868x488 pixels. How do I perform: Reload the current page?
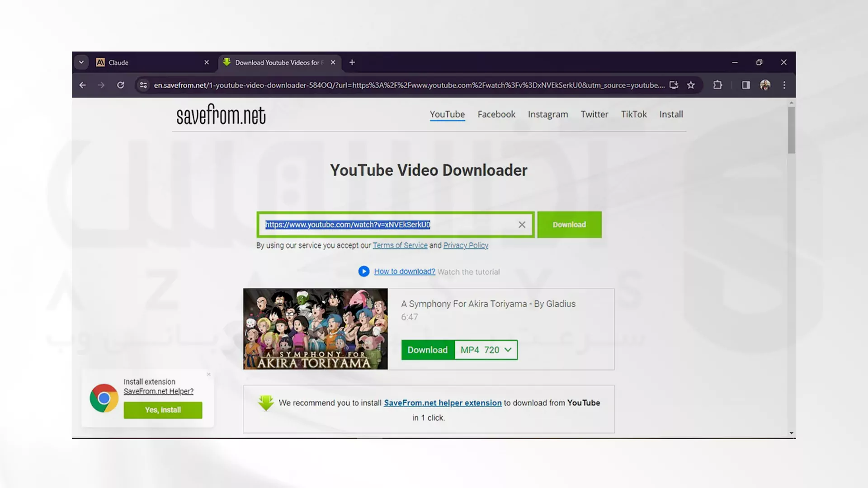point(121,85)
